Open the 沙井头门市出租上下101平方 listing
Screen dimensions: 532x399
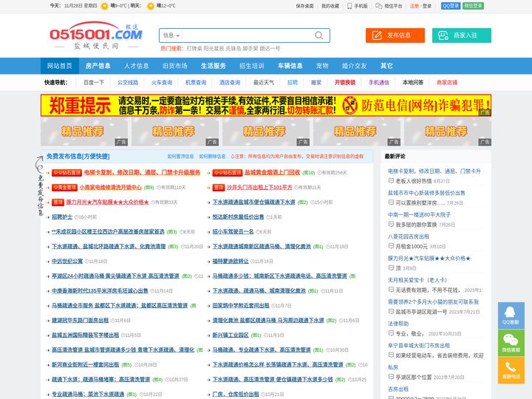259,187
